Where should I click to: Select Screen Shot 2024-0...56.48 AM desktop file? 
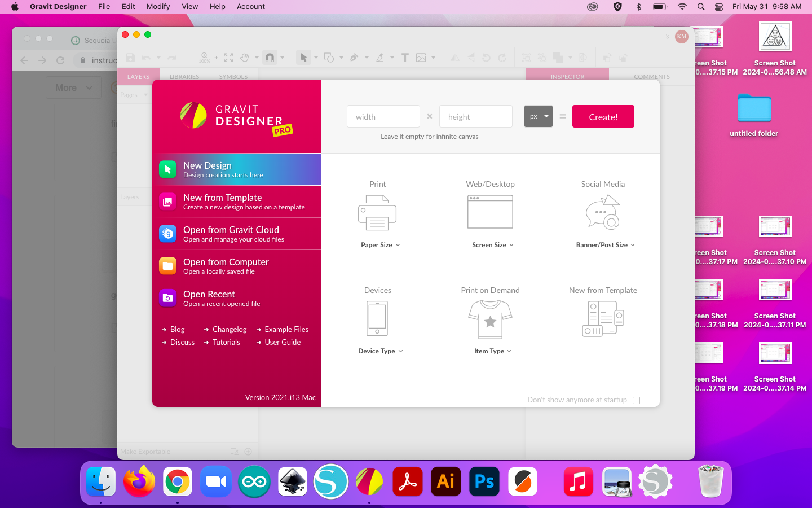[775, 49]
